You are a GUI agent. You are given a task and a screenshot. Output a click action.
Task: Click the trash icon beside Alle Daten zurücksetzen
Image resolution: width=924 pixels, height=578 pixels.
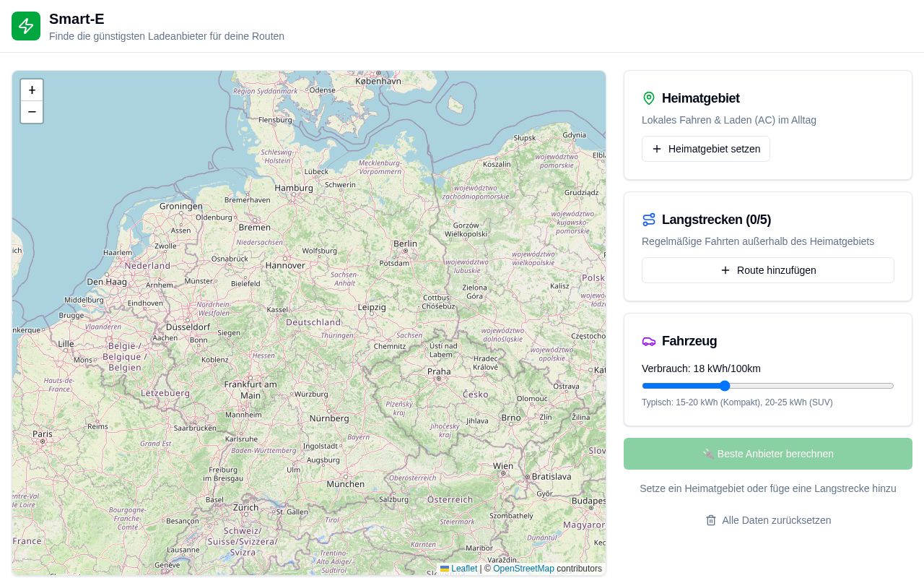(x=711, y=520)
